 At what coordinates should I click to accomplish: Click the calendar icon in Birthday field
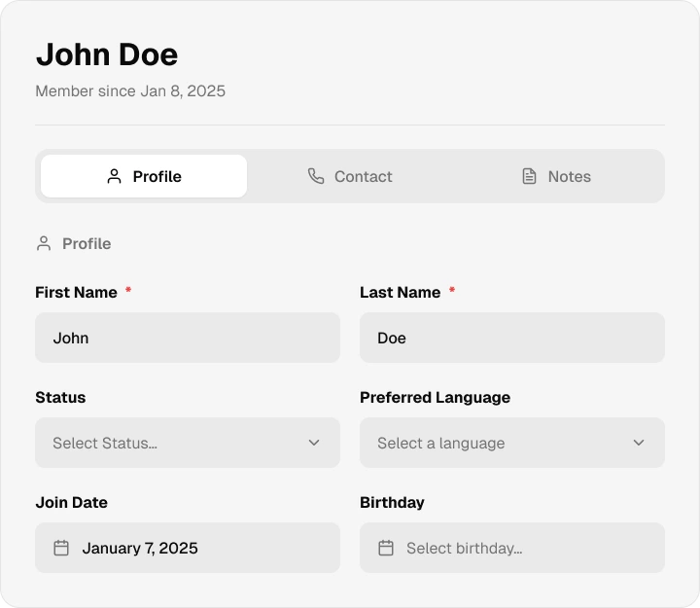click(x=386, y=548)
